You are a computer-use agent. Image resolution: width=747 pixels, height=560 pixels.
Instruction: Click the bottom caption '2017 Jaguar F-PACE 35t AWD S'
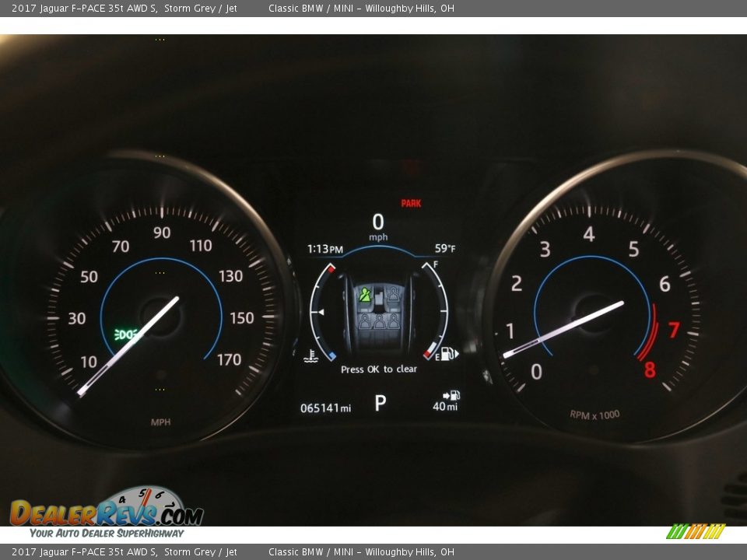coord(84,552)
